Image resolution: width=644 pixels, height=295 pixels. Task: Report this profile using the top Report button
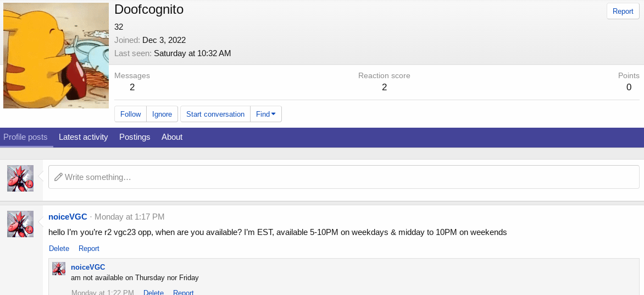(x=623, y=11)
